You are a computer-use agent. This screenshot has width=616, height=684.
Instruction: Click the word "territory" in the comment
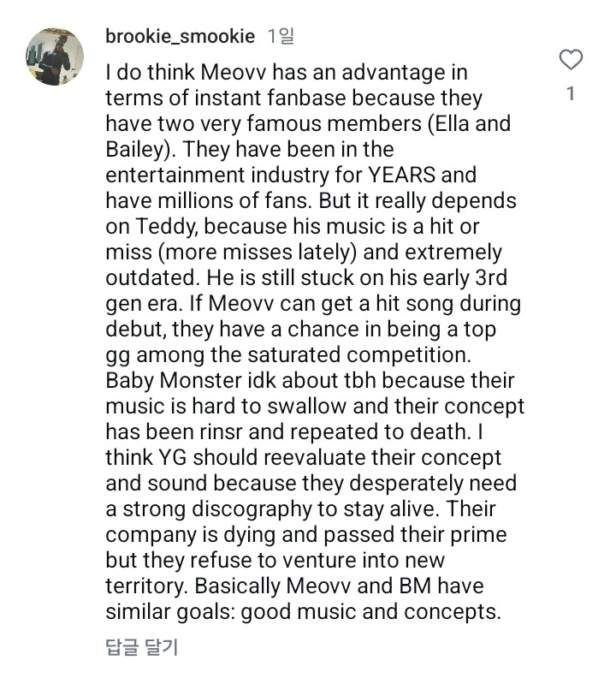coord(144,588)
